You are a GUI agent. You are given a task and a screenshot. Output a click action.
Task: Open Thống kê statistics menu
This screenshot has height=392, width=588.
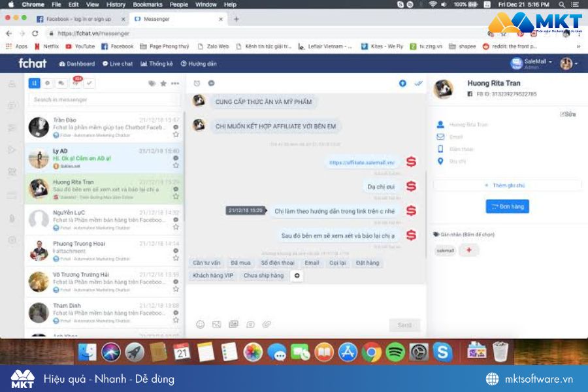(157, 64)
